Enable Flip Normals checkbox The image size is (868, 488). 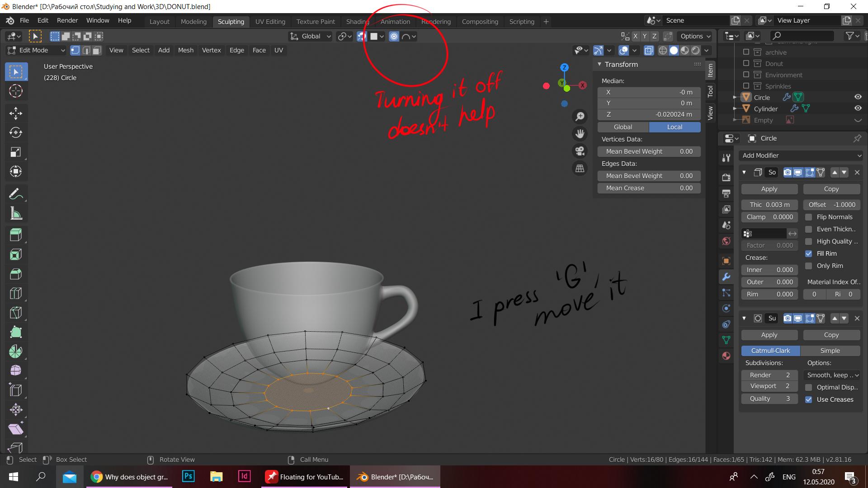pyautogui.click(x=808, y=217)
